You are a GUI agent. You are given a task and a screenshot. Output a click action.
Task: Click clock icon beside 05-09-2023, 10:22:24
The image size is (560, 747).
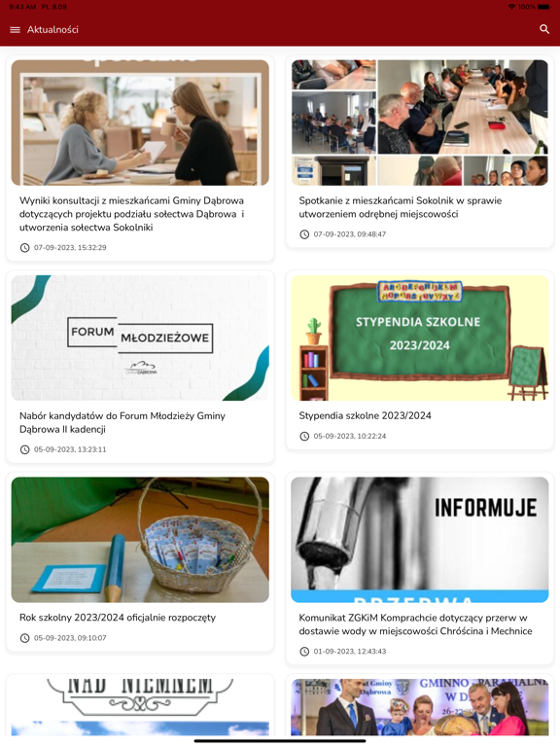tap(304, 437)
